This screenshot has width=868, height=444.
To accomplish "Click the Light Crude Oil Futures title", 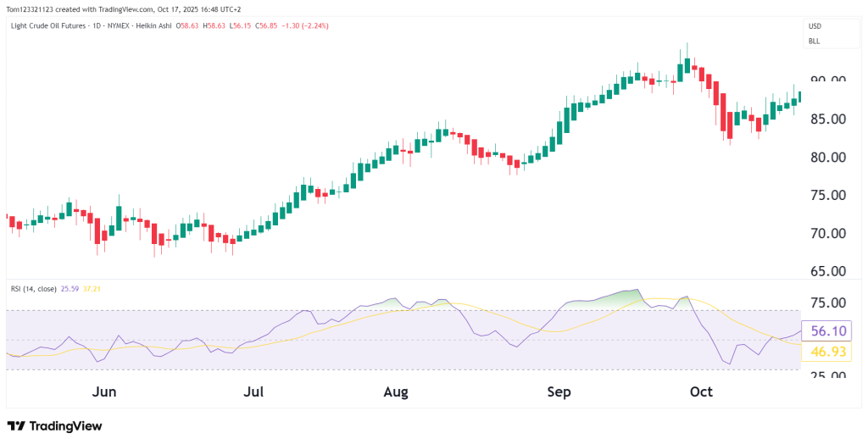I will 59,25.
